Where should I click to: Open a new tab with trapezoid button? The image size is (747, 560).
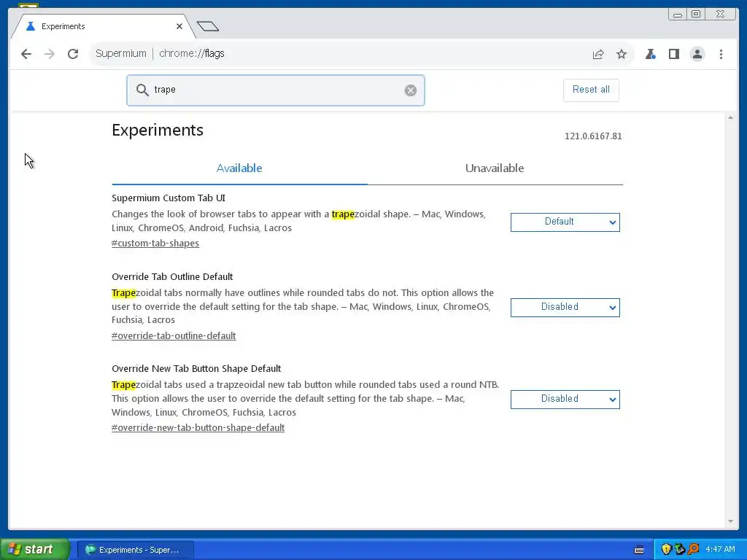click(208, 26)
